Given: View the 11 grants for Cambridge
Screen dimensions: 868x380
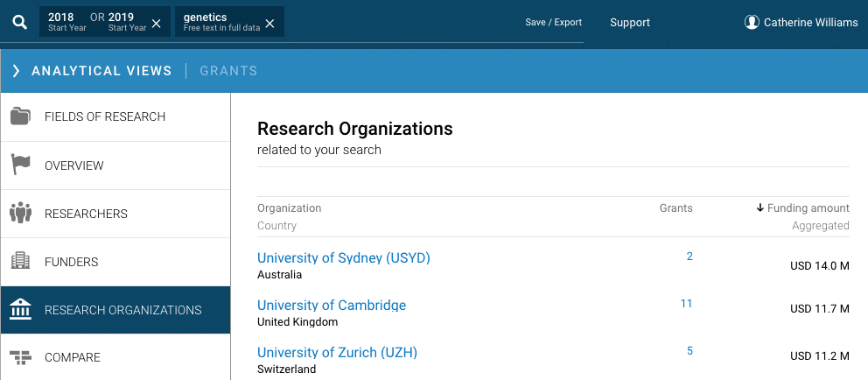Looking at the screenshot, I should [686, 304].
